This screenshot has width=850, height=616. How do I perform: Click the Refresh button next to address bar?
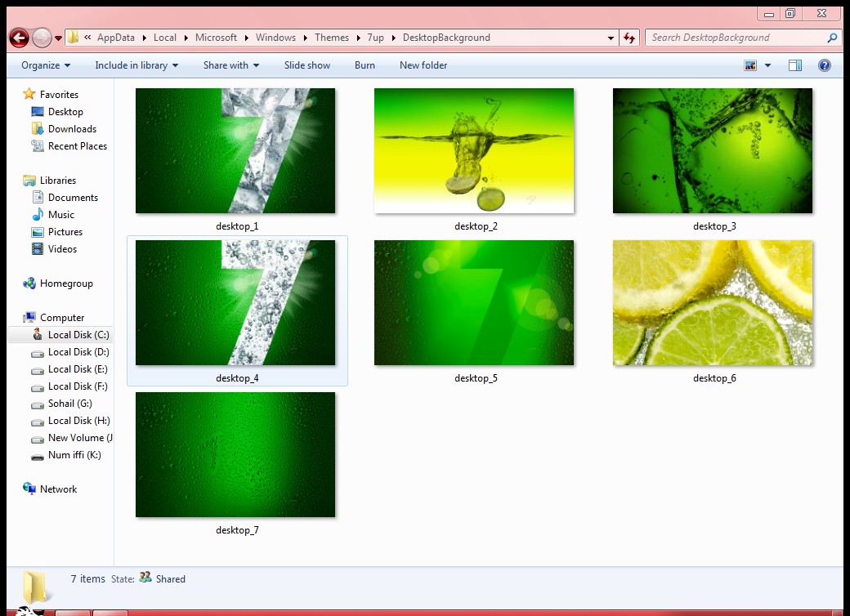click(x=629, y=38)
